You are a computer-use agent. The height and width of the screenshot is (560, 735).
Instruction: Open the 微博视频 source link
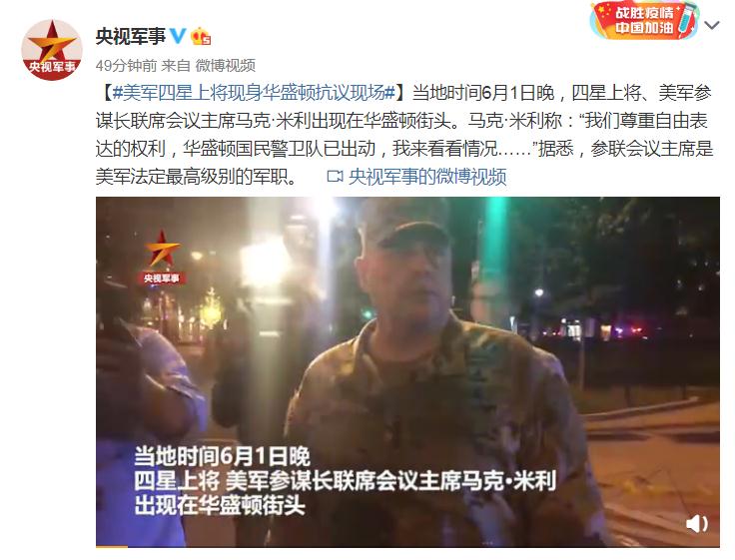tap(226, 65)
